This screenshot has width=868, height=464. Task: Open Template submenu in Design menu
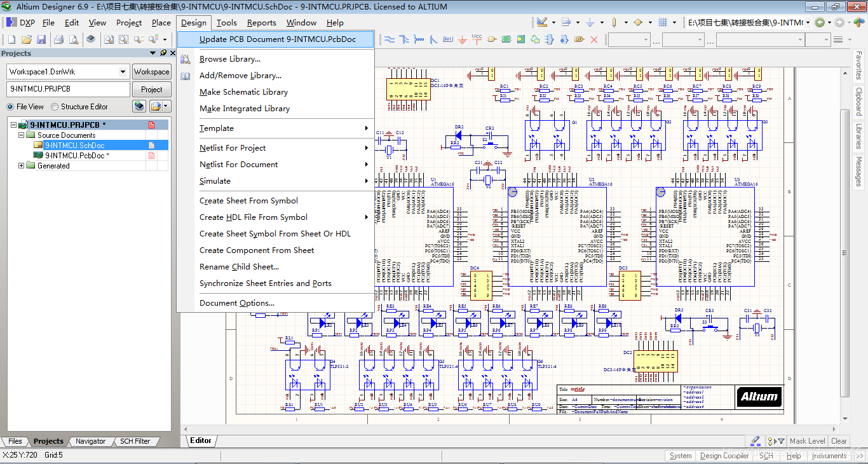point(276,128)
